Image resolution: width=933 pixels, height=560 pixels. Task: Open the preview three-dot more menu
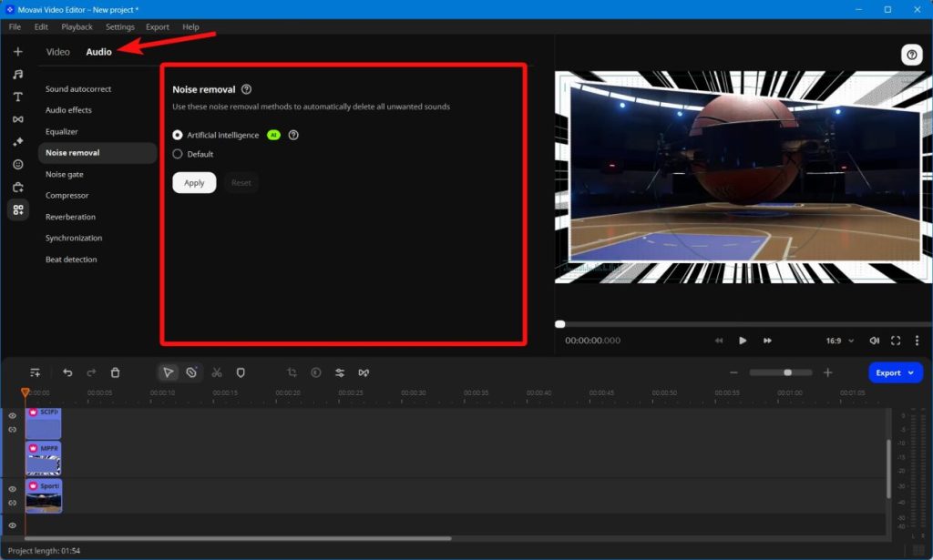point(917,341)
